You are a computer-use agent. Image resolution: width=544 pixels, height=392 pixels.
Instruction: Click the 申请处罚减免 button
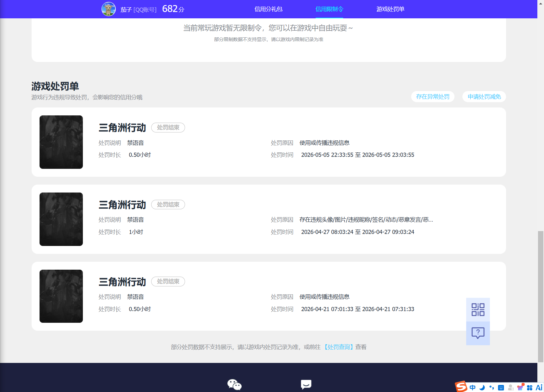point(484,97)
